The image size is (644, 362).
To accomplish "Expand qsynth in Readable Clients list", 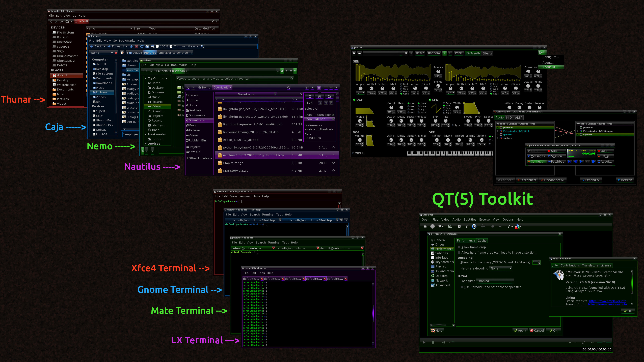I will (x=498, y=135).
